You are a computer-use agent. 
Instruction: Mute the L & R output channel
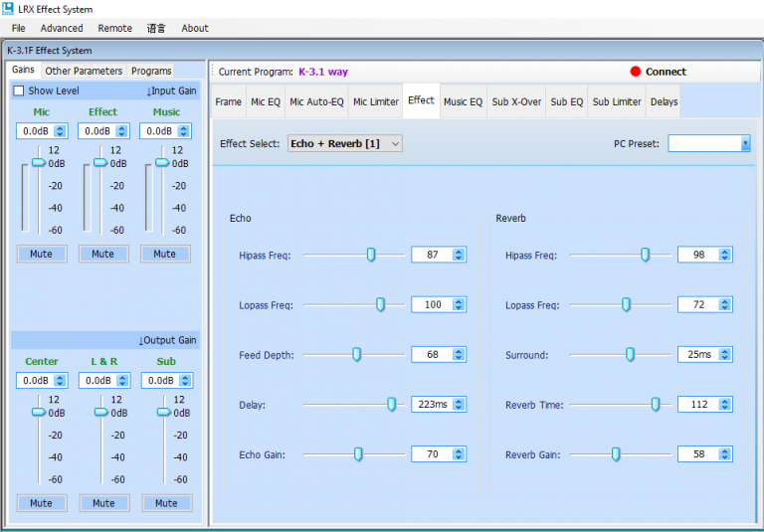pyautogui.click(x=103, y=503)
